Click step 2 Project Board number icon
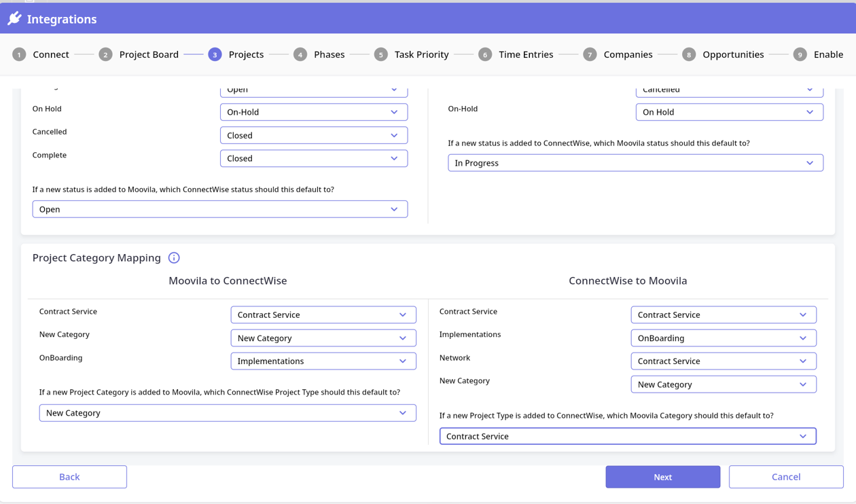Viewport: 856px width, 504px height. coord(105,54)
